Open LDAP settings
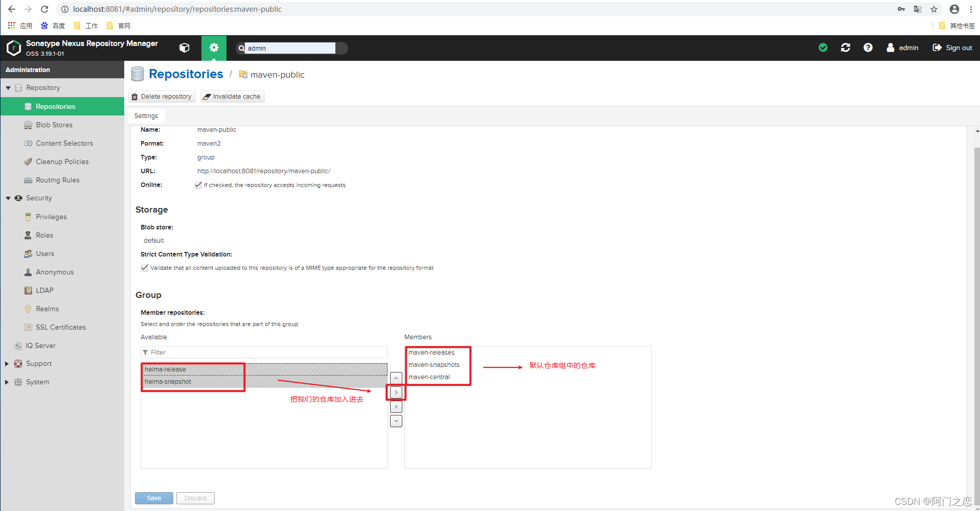This screenshot has height=511, width=980. (44, 290)
